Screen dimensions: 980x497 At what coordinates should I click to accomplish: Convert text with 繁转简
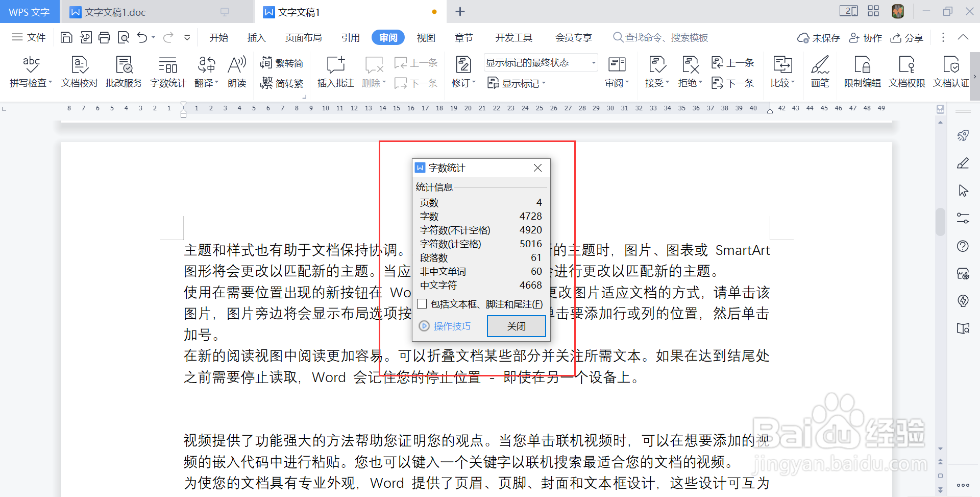pyautogui.click(x=282, y=62)
